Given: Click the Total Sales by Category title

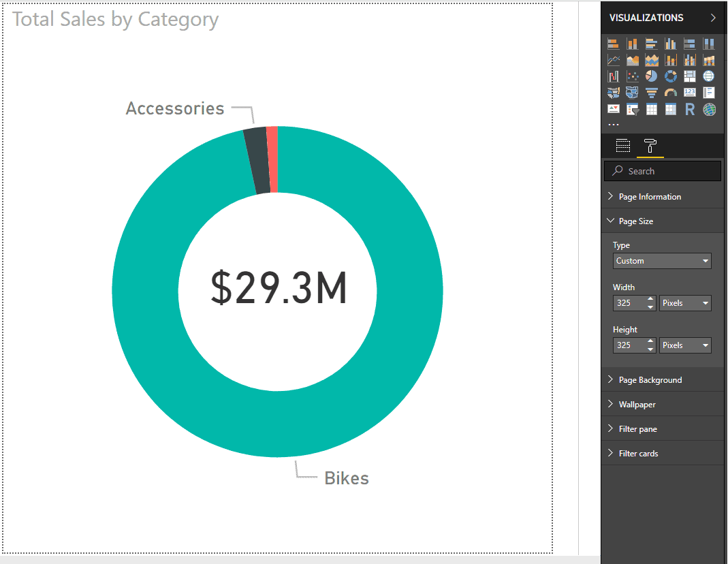Looking at the screenshot, I should (x=115, y=20).
